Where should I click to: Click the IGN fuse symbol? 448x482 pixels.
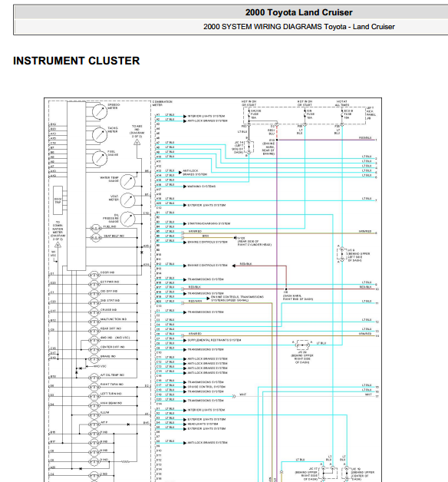pyautogui.click(x=305, y=114)
